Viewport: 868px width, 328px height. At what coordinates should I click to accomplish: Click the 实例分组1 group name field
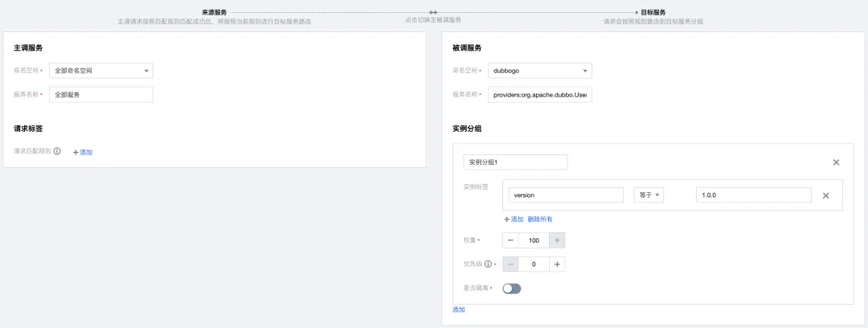click(x=515, y=162)
